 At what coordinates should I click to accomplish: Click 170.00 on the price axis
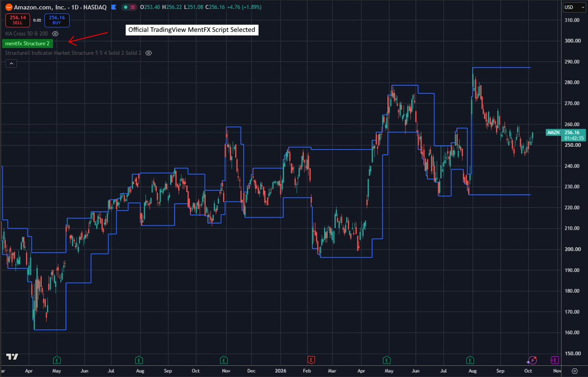pyautogui.click(x=572, y=312)
